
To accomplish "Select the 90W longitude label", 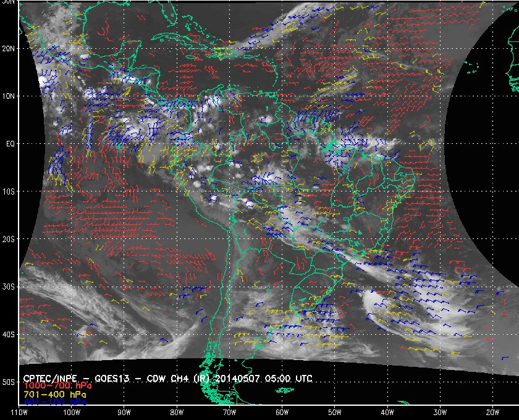I will [x=124, y=412].
